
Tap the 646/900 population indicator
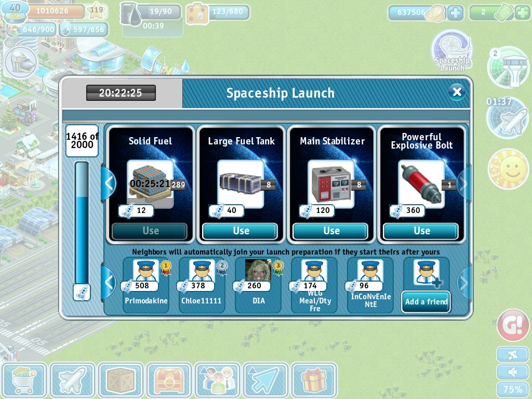(31, 30)
